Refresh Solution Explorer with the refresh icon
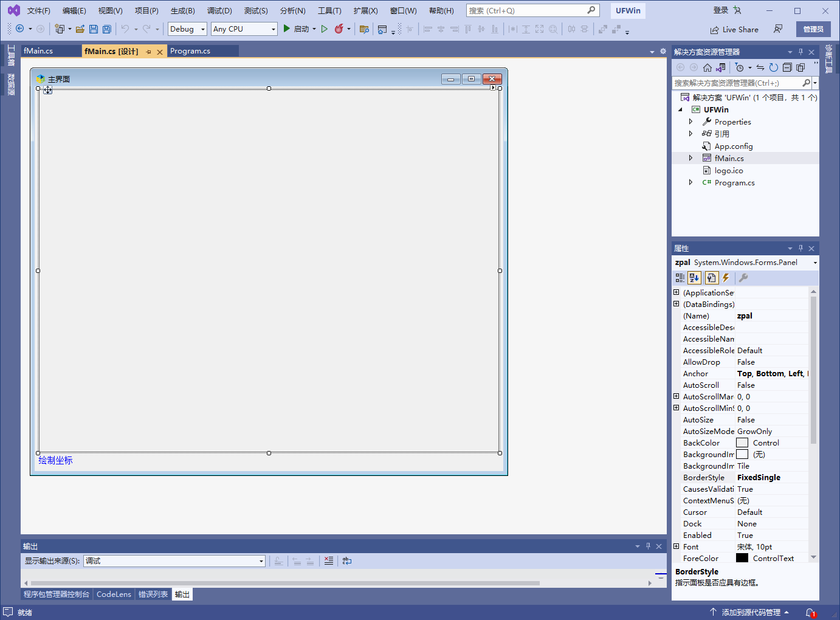The height and width of the screenshot is (620, 840). point(774,67)
